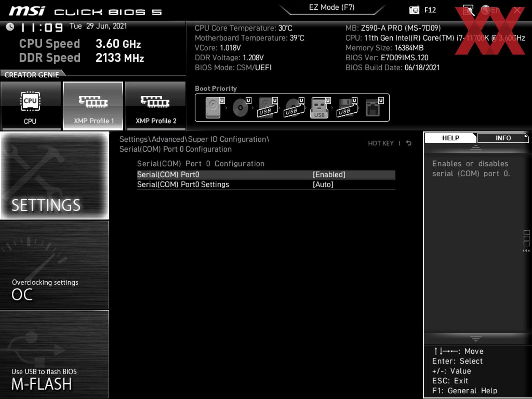
Task: Select the CD/DVD boot device icon
Action: click(x=241, y=108)
